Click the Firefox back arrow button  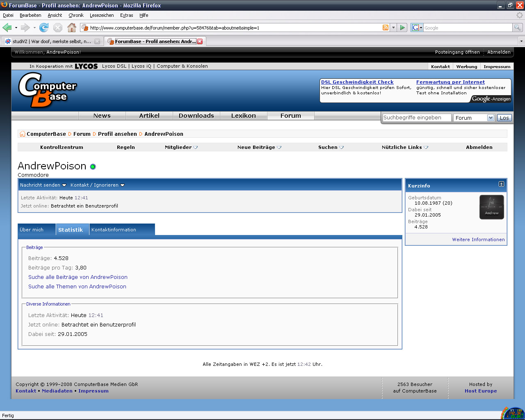[7, 27]
